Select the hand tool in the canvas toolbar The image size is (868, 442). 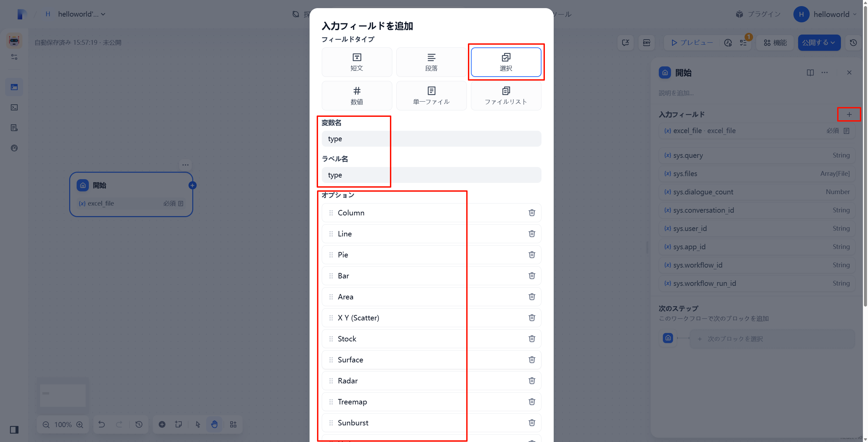(x=214, y=424)
